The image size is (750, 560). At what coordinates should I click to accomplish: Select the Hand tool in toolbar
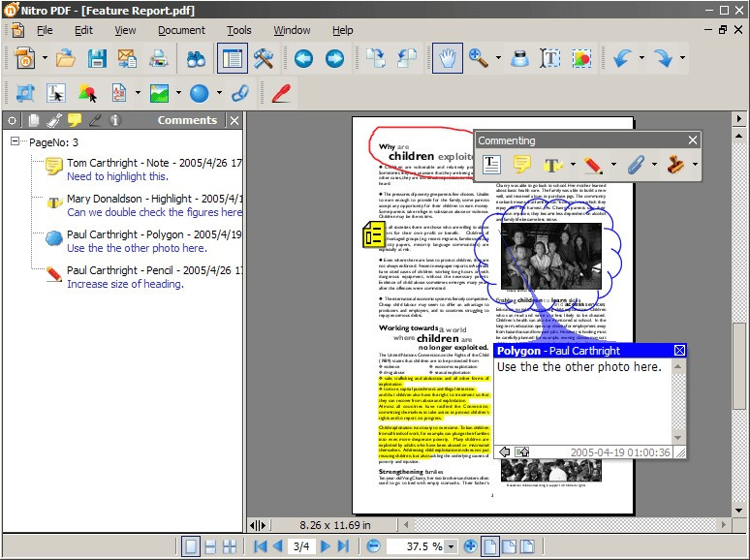pos(448,58)
